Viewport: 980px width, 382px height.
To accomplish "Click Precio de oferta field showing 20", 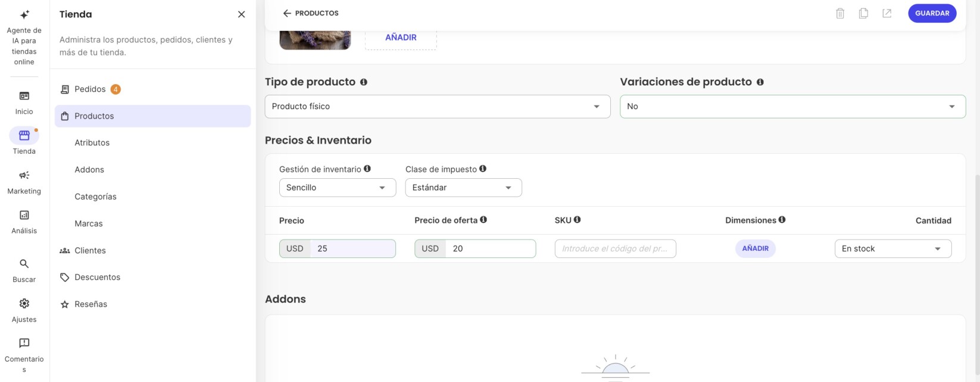I will pos(475,249).
